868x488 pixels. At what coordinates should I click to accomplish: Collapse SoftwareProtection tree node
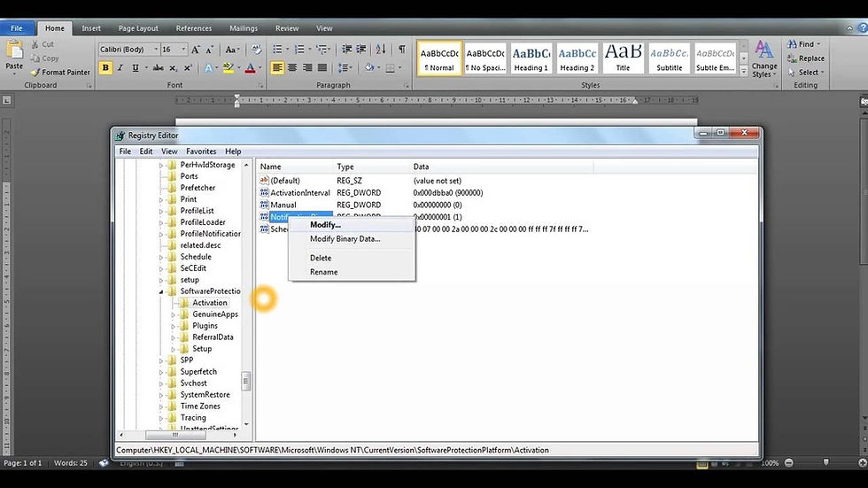tap(161, 291)
